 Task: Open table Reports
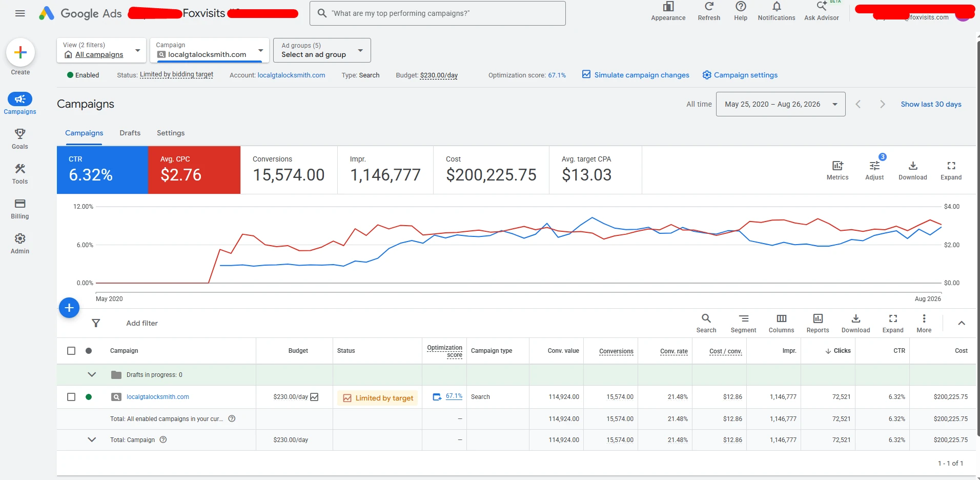pos(818,323)
